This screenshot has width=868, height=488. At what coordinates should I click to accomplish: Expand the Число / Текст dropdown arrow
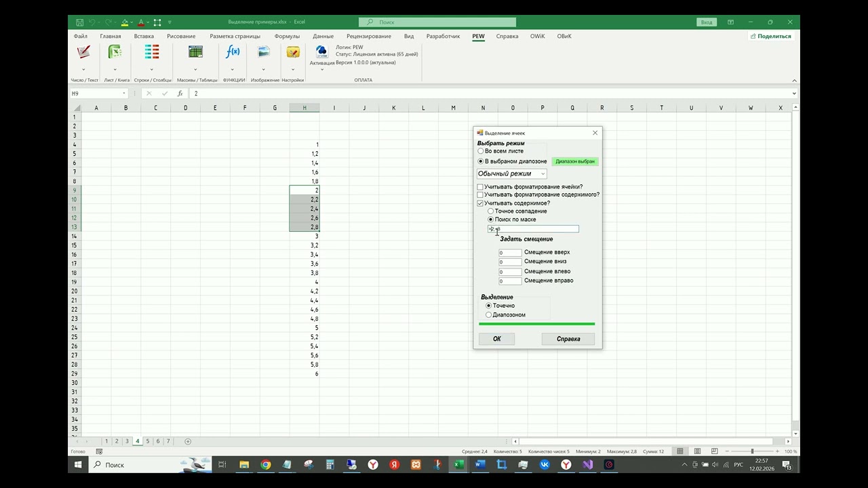pyautogui.click(x=83, y=69)
